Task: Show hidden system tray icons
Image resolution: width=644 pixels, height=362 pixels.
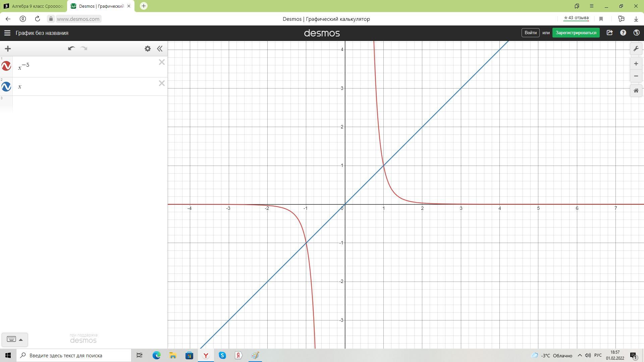Action: click(x=580, y=355)
